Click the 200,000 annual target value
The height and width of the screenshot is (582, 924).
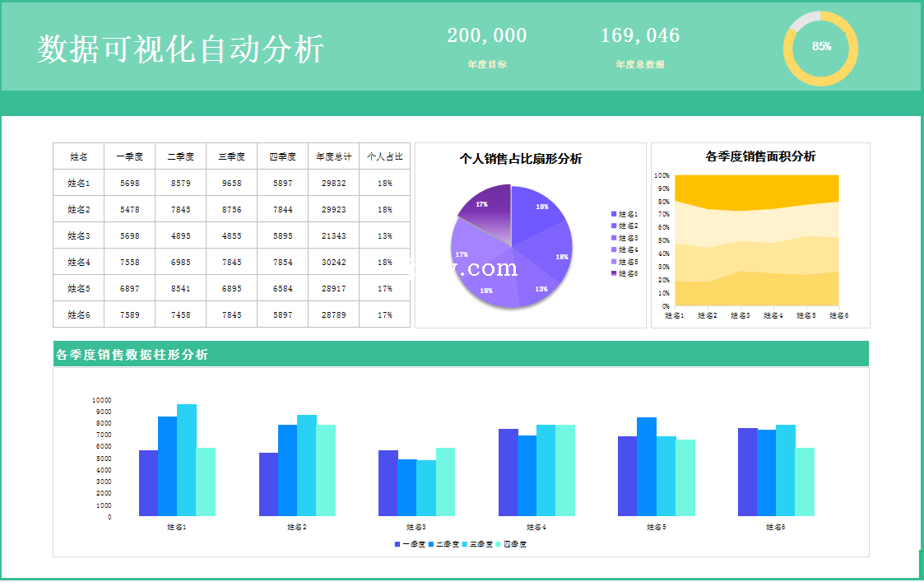[x=486, y=35]
